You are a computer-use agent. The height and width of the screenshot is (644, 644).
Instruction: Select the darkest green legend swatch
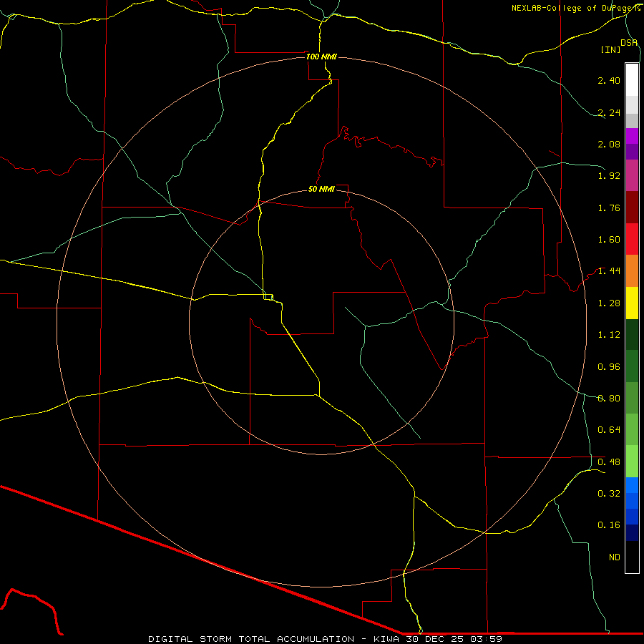632,334
